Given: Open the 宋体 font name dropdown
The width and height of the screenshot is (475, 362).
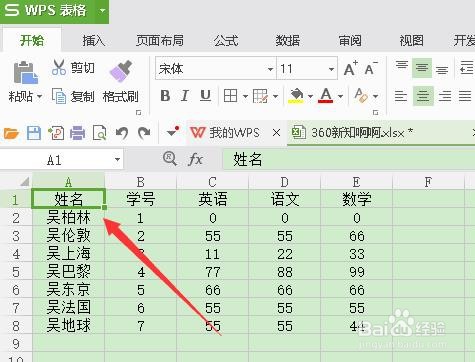Looking at the screenshot, I should [x=270, y=69].
